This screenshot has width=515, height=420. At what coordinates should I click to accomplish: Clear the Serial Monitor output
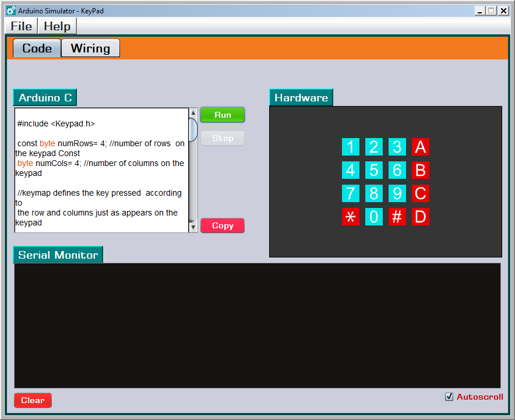pyautogui.click(x=33, y=400)
